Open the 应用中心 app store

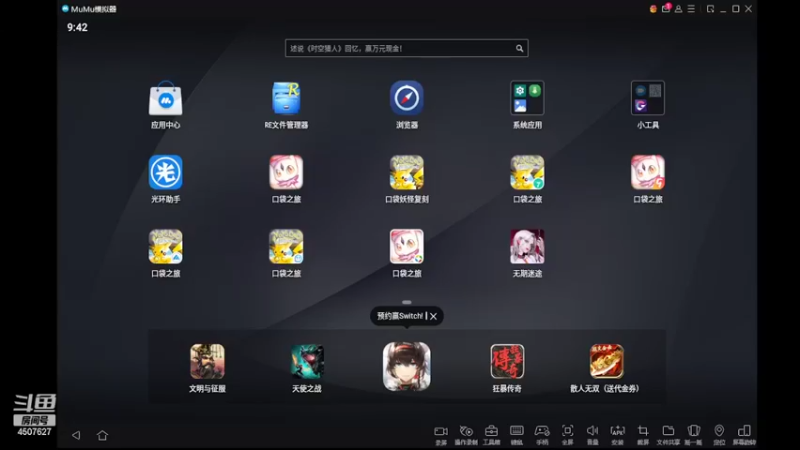165,98
